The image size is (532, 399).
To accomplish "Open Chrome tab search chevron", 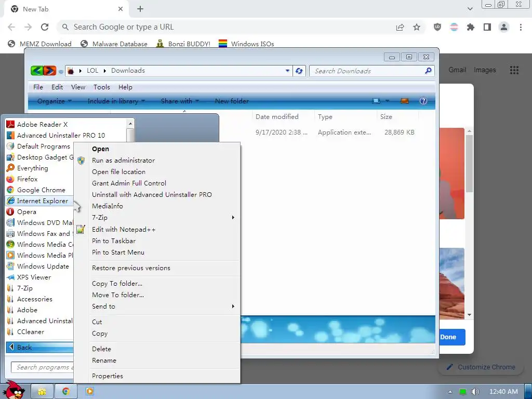I will (x=470, y=9).
